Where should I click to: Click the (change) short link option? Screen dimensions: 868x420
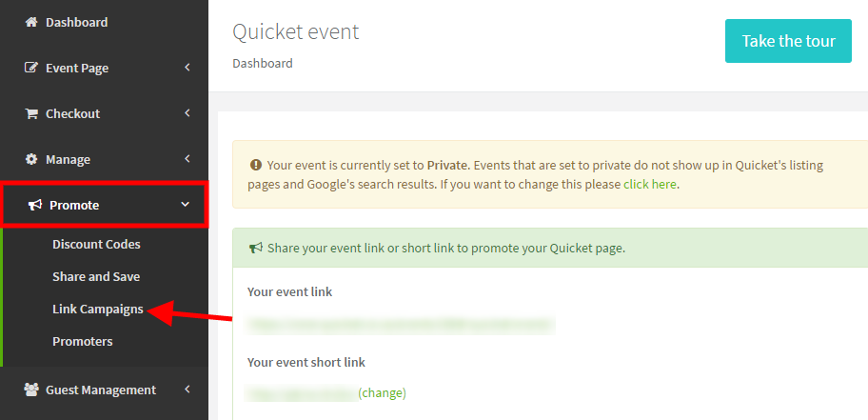[x=382, y=392]
